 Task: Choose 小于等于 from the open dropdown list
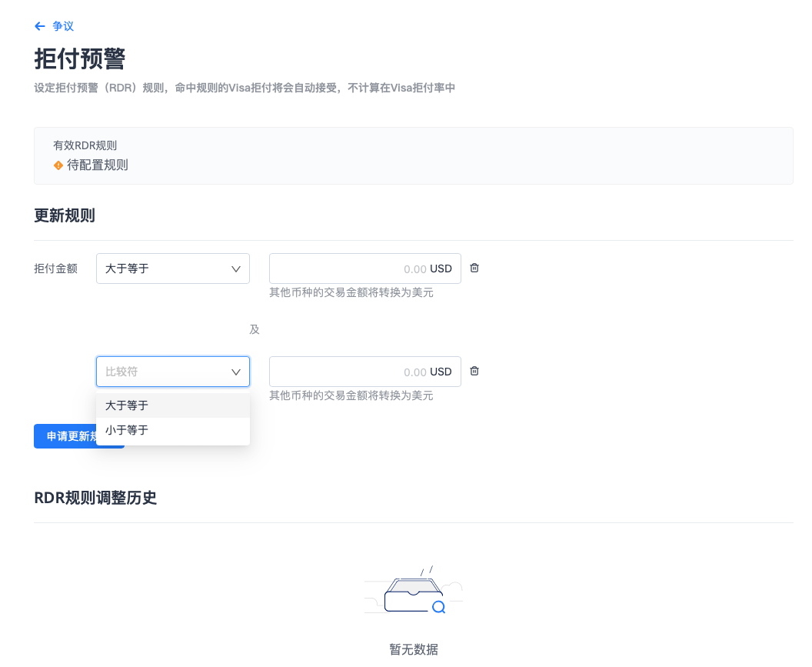(x=127, y=430)
